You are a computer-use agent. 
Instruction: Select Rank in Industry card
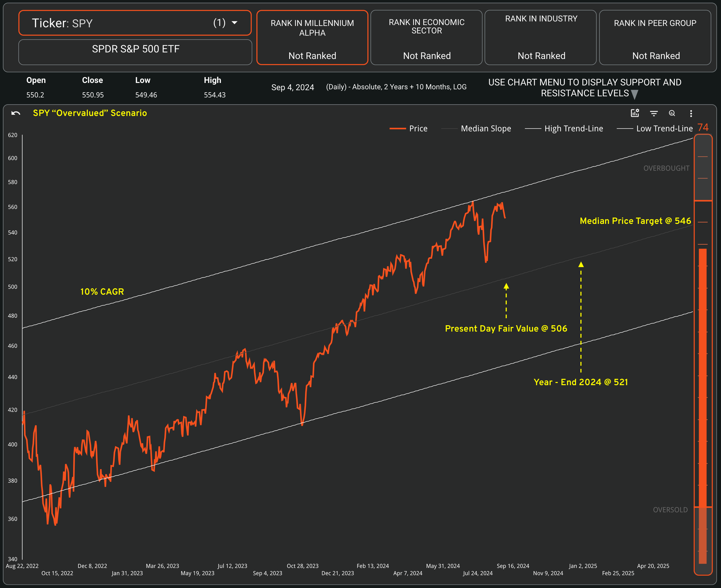(x=541, y=37)
